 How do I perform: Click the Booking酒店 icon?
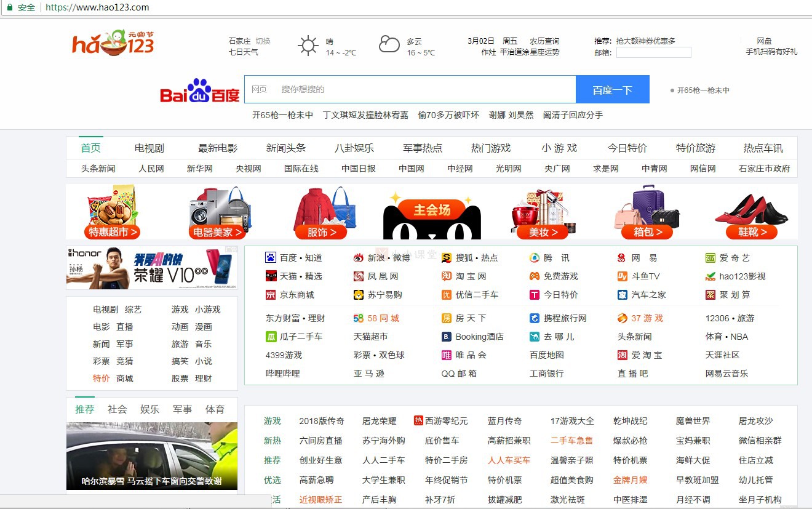click(x=447, y=337)
